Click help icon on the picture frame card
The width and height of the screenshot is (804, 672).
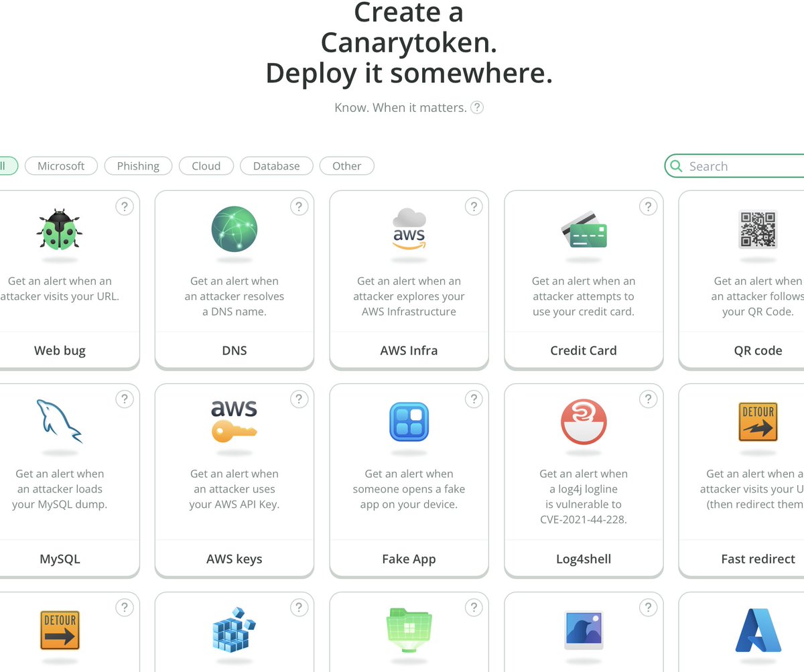[648, 608]
